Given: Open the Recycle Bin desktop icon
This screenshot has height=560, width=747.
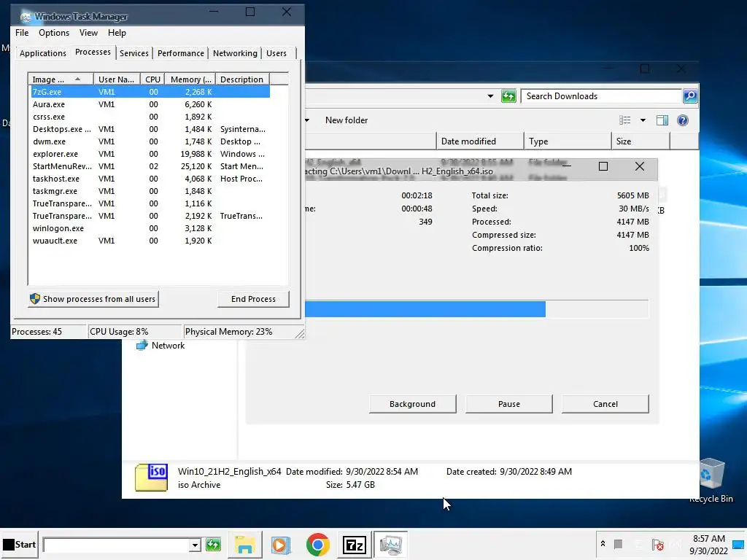Looking at the screenshot, I should (711, 480).
